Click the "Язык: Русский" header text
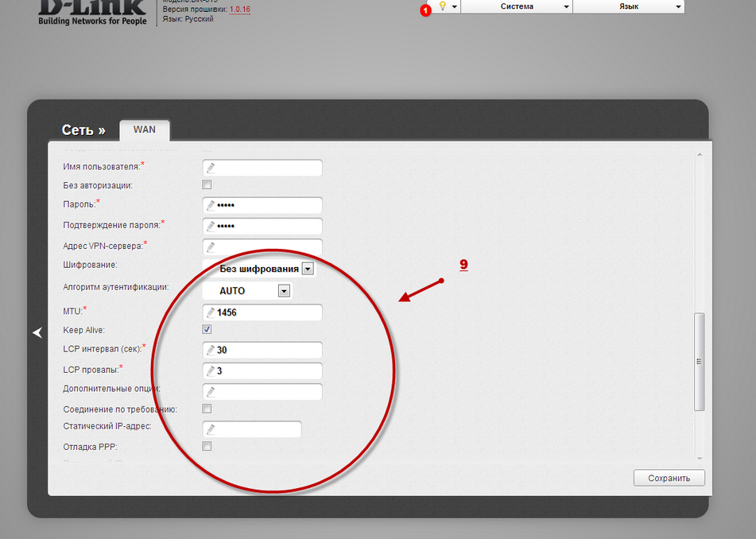Viewport: 756px width, 539px height. click(x=188, y=19)
